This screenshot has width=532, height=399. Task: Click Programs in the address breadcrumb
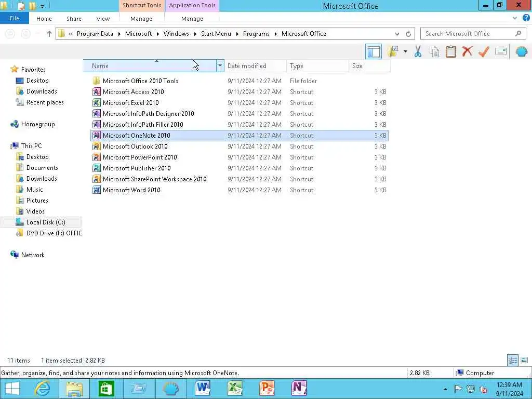[256, 34]
